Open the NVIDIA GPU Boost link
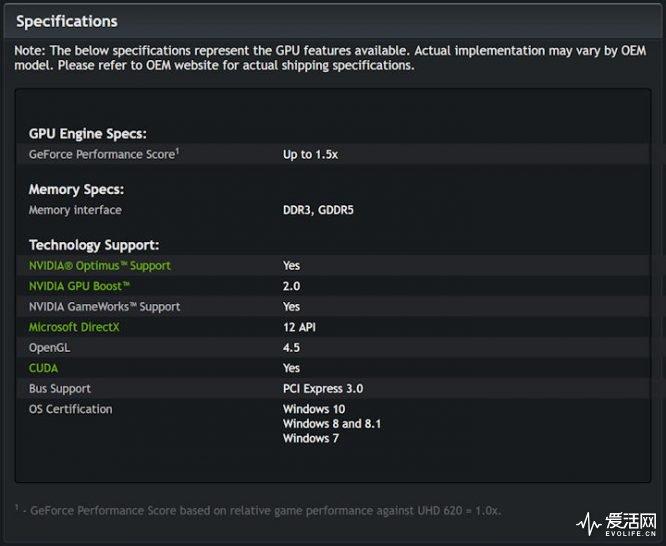 pyautogui.click(x=79, y=286)
